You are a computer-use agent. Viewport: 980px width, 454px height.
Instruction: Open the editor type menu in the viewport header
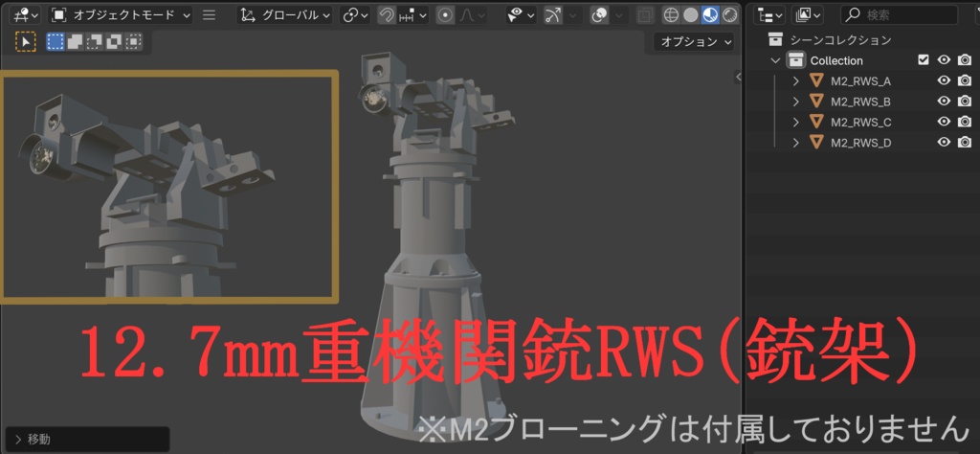click(x=26, y=15)
